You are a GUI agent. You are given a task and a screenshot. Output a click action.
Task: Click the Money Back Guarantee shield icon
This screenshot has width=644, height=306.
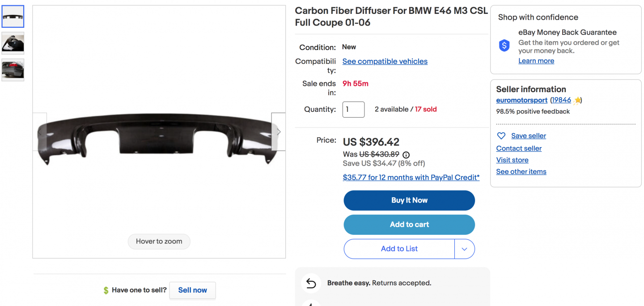click(x=504, y=45)
